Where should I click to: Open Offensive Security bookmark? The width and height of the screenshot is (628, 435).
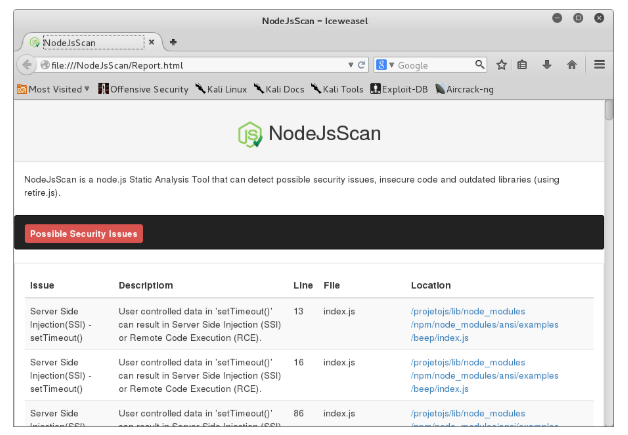pyautogui.click(x=143, y=89)
